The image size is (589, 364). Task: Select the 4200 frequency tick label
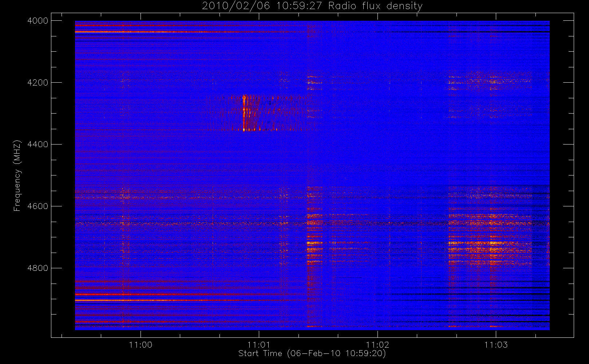click(x=38, y=83)
